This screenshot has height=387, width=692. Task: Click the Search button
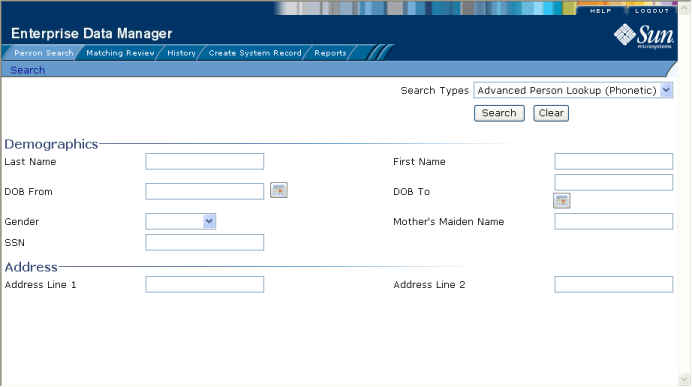499,113
